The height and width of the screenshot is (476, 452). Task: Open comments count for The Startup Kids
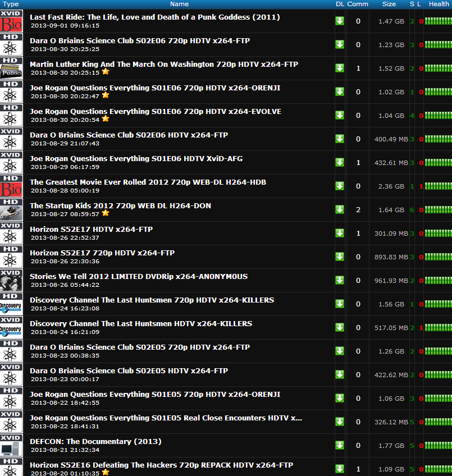358,210
